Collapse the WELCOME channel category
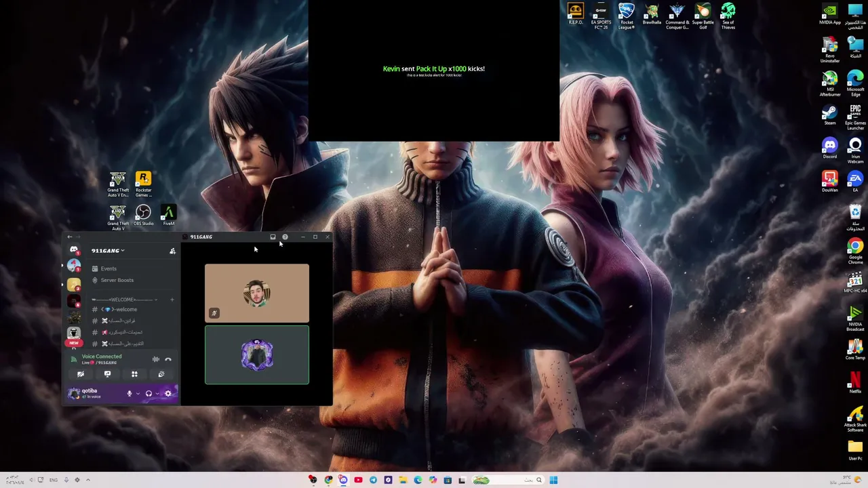868x488 pixels. coord(124,300)
